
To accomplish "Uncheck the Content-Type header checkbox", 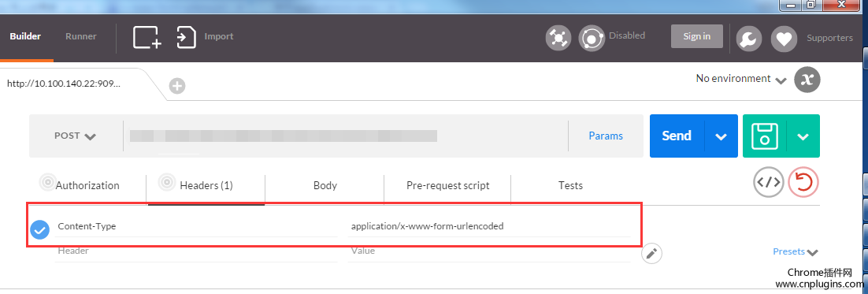I will [x=39, y=229].
